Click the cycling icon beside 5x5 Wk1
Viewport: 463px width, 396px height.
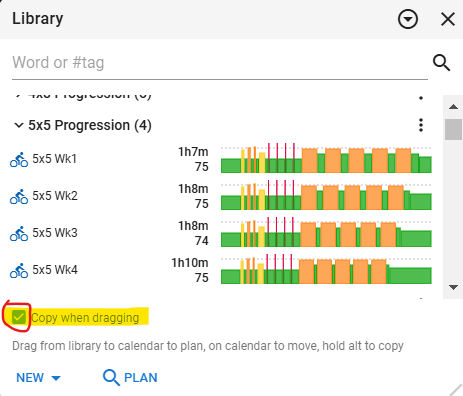[x=19, y=159]
